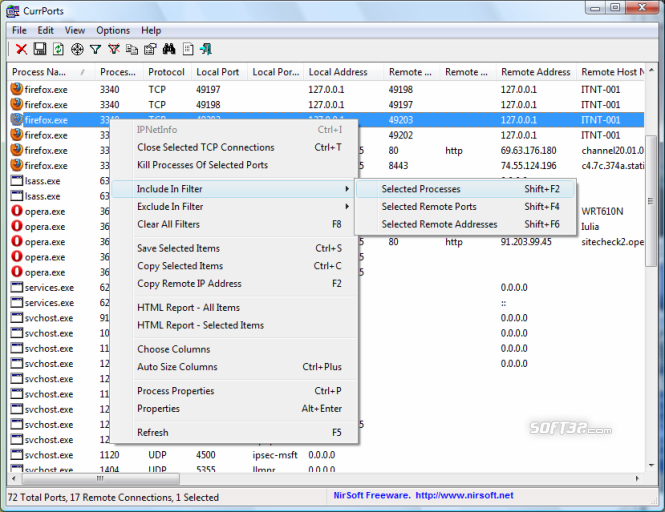The width and height of the screenshot is (665, 512).
Task: Click the CurrPorts title bar app icon
Action: point(13,11)
